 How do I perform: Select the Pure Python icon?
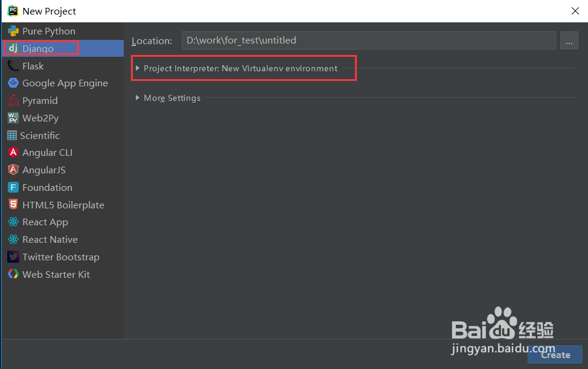point(13,31)
